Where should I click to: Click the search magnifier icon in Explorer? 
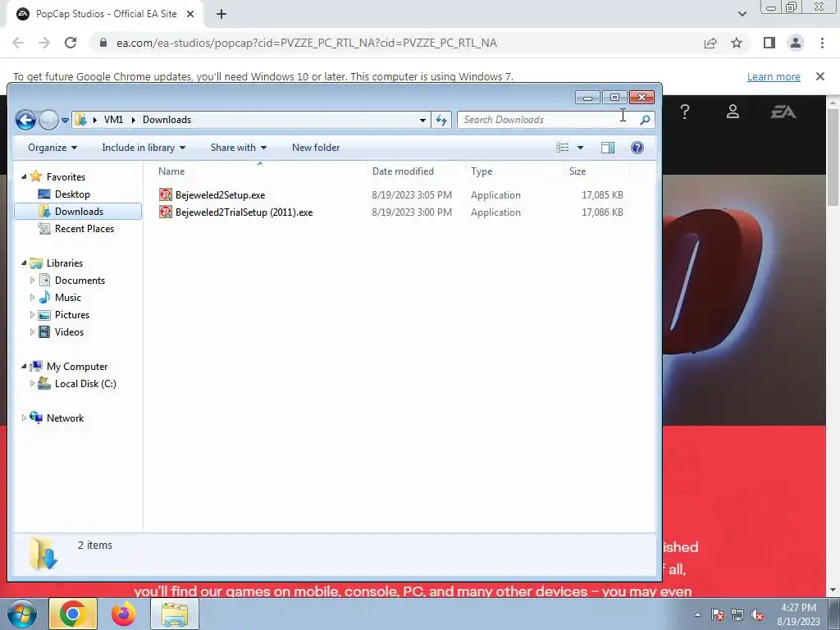pos(645,120)
